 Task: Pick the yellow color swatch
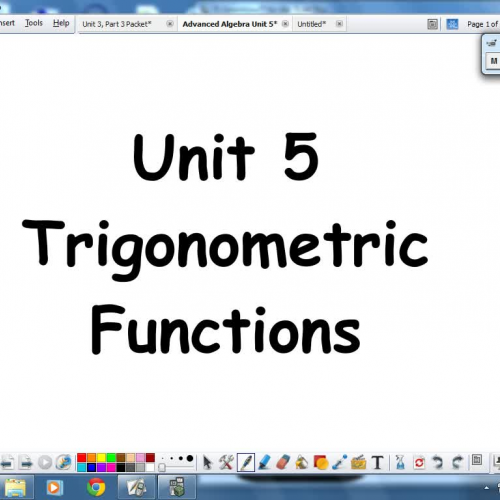coord(101,458)
